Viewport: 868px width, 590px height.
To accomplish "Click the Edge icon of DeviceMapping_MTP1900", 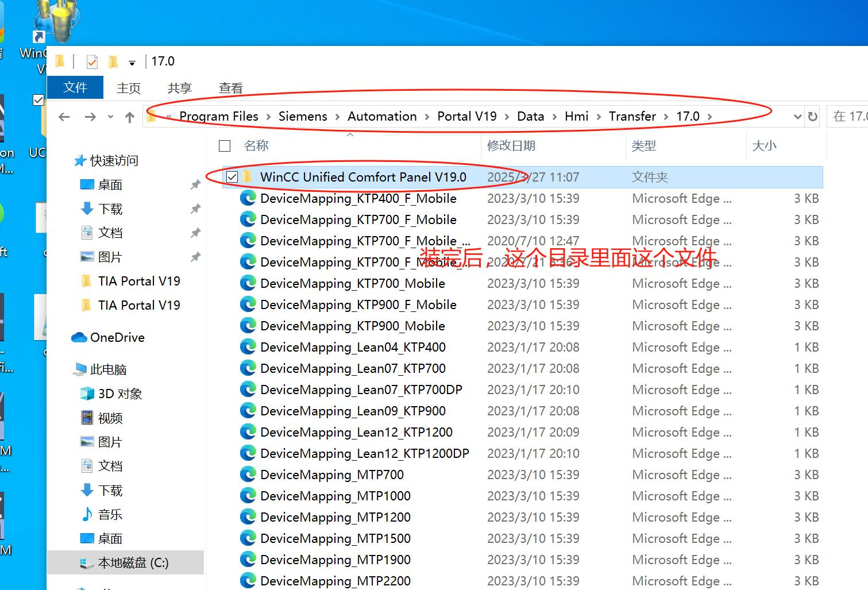I will (x=248, y=560).
